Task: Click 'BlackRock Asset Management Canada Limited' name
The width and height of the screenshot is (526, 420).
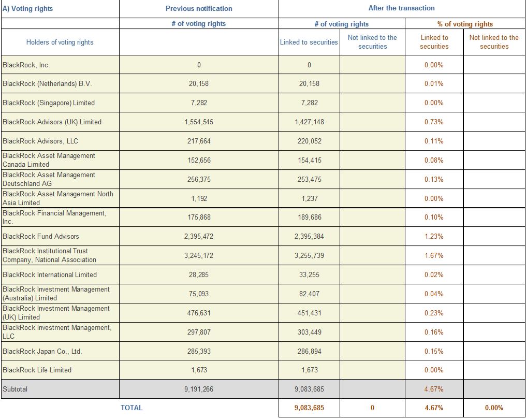Action: coord(49,160)
